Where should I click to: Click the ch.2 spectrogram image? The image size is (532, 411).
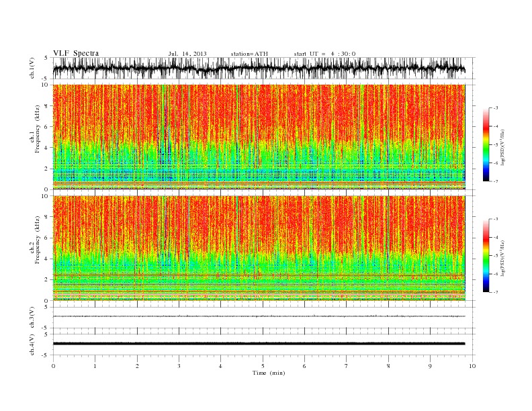click(259, 248)
